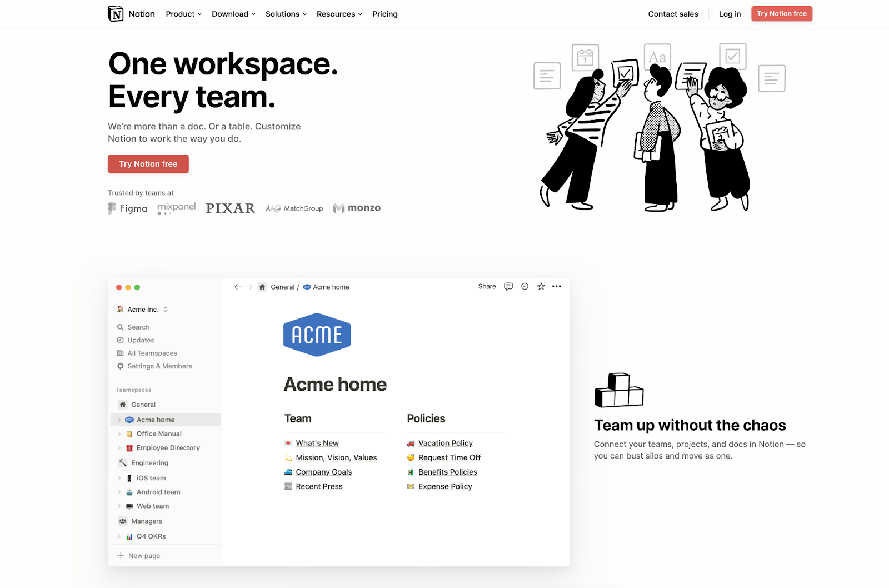Expand the Employee Directory page

(119, 447)
